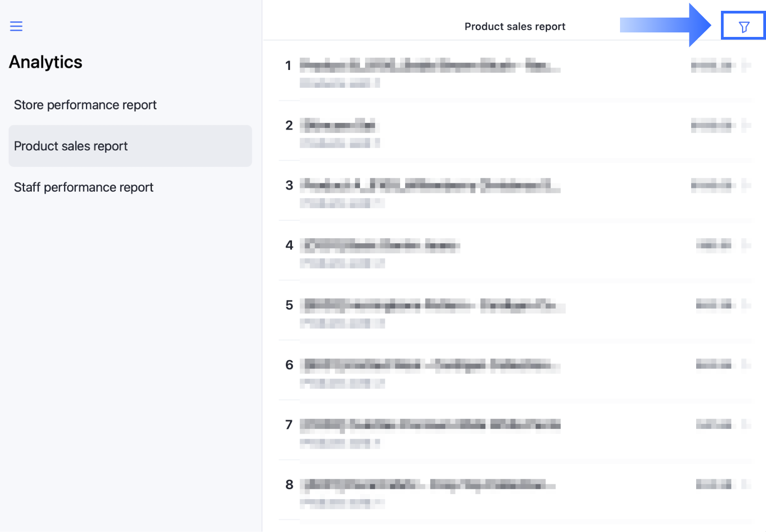Click the Product sales report header title
The width and height of the screenshot is (766, 532).
coord(515,27)
